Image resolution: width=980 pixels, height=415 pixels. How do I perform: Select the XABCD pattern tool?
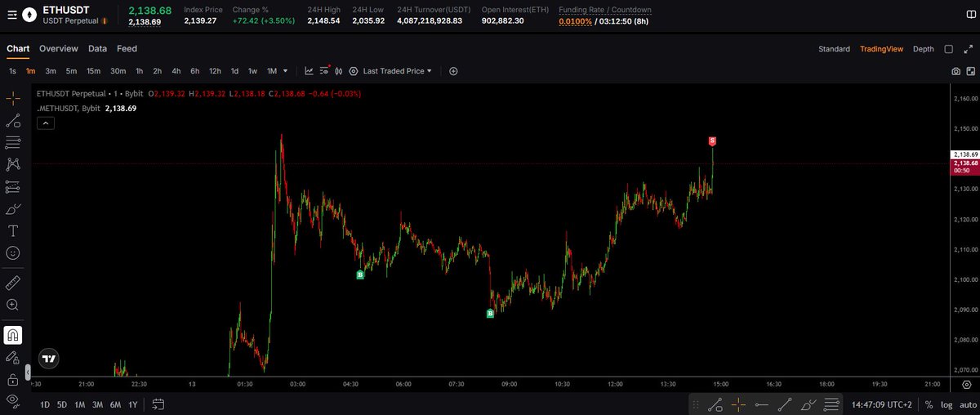click(x=13, y=164)
